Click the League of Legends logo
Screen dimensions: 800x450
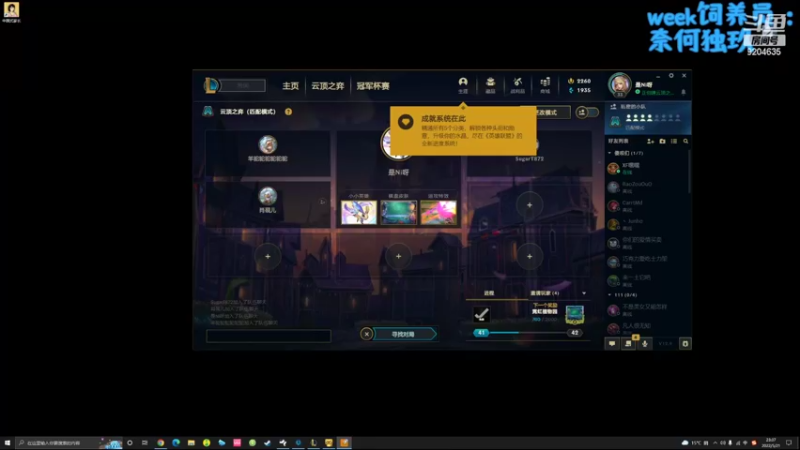[211, 85]
